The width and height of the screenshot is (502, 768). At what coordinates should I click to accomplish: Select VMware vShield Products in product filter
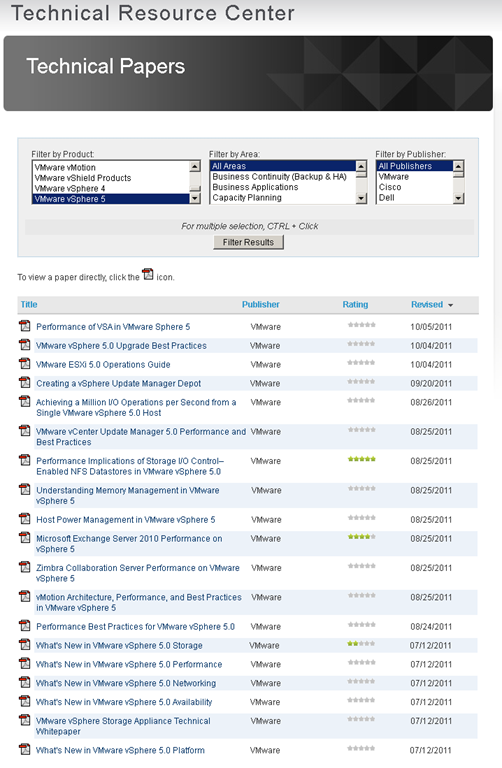111,178
